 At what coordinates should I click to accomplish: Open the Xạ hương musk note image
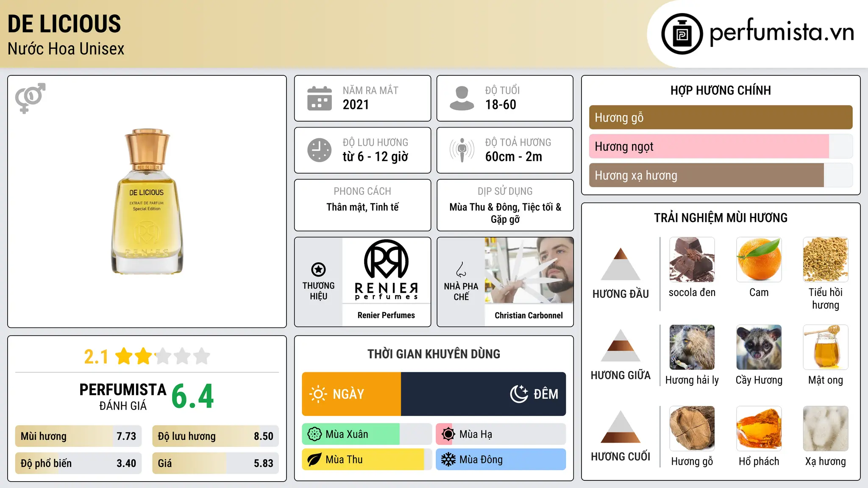pos(826,429)
